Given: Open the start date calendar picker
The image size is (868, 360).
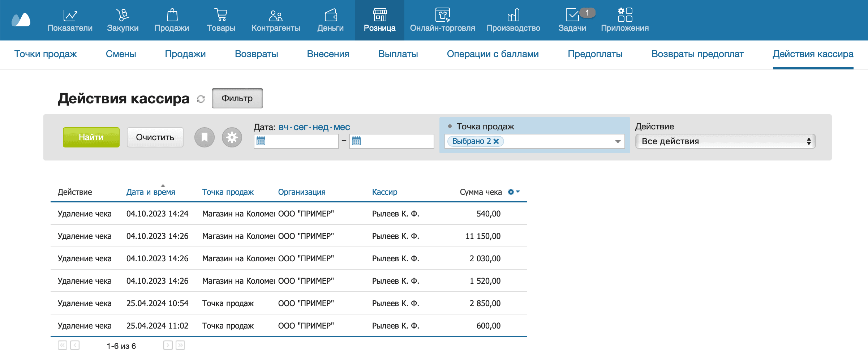Looking at the screenshot, I should (261, 141).
